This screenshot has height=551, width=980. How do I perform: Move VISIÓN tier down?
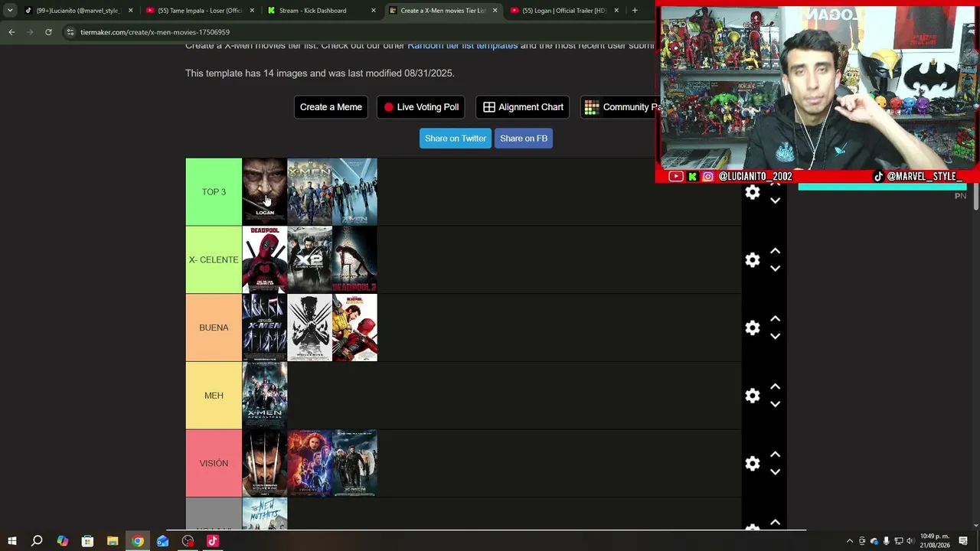pyautogui.click(x=775, y=472)
